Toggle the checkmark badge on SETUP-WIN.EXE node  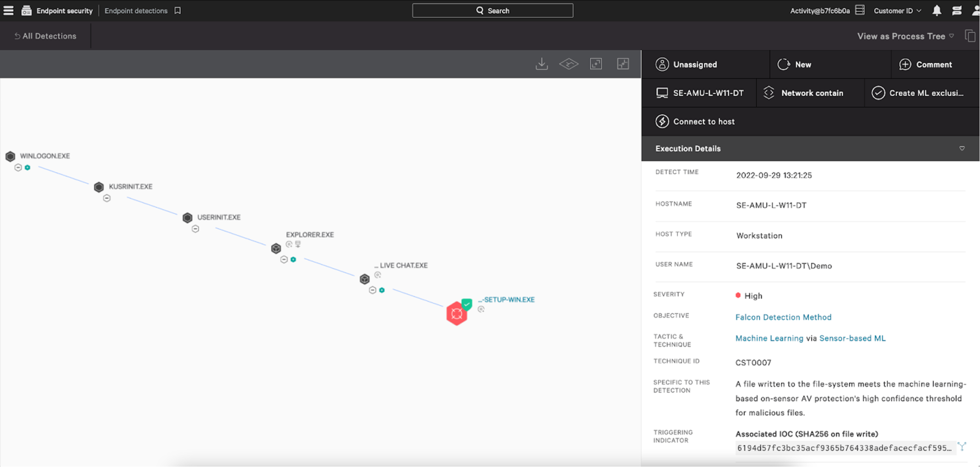pos(467,303)
